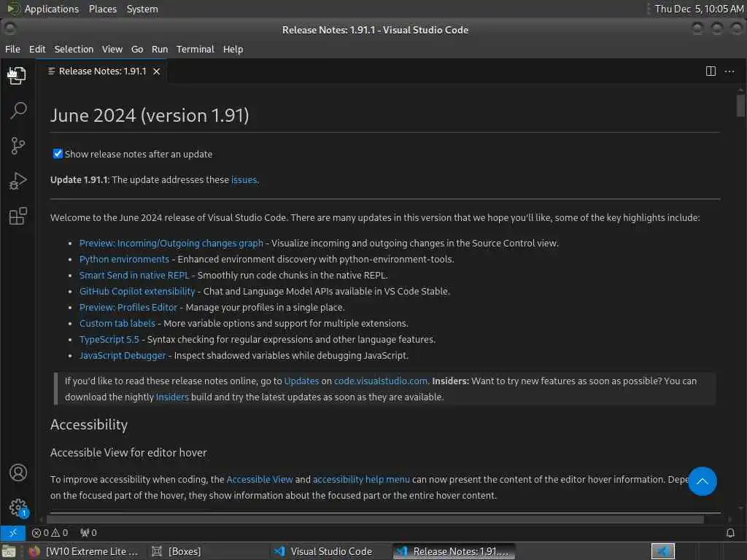Image resolution: width=747 pixels, height=560 pixels.
Task: Open the Insiders build download link
Action: (x=172, y=397)
